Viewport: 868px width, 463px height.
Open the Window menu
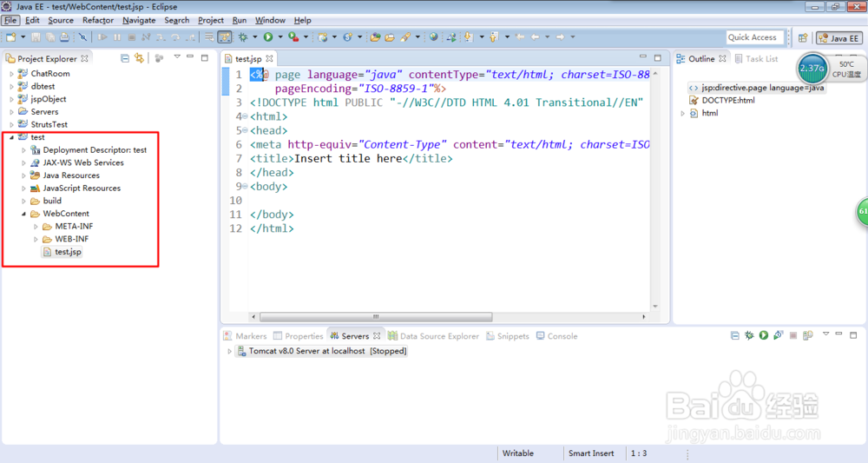(270, 21)
